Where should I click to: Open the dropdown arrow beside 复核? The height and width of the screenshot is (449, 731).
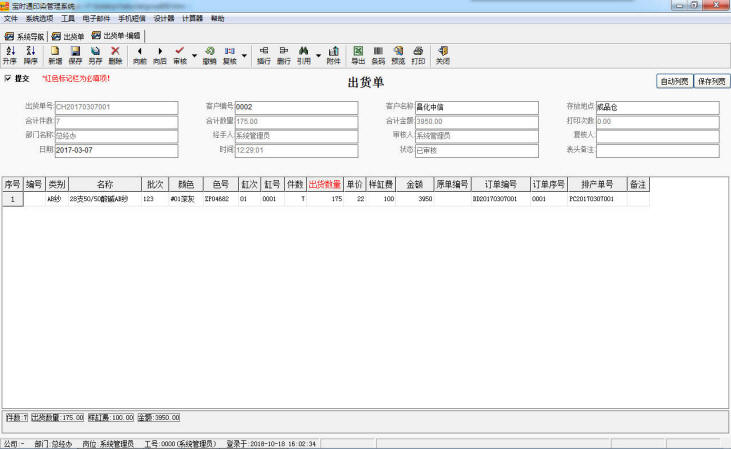[x=244, y=55]
